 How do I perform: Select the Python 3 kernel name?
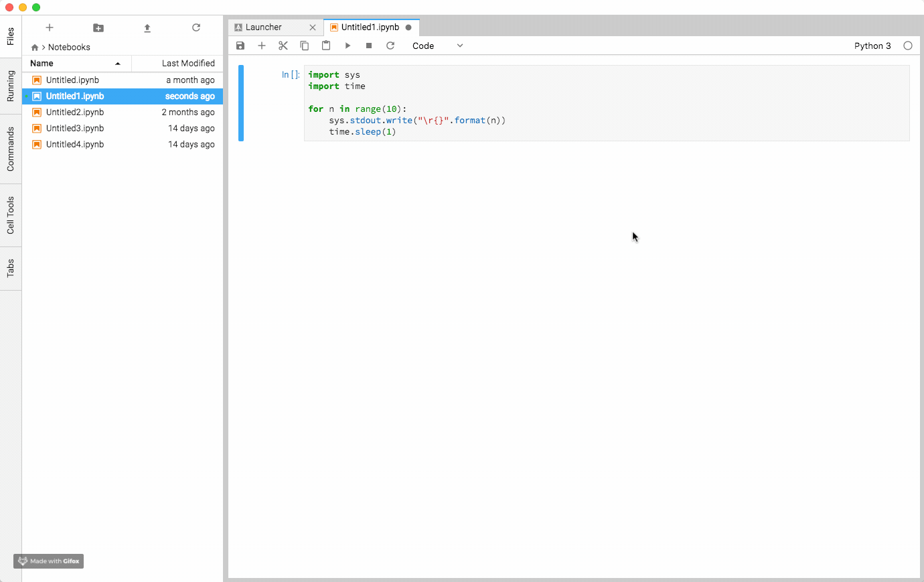872,46
